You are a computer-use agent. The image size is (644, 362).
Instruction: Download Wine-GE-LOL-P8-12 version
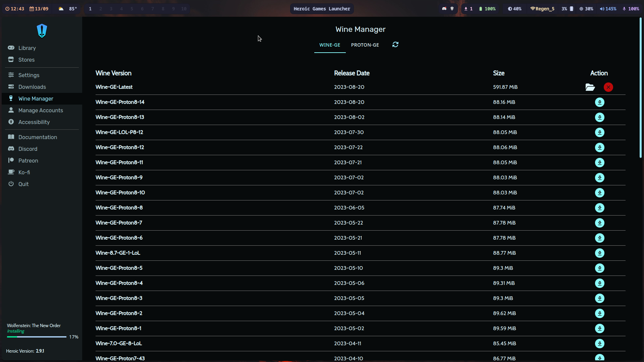click(x=599, y=132)
